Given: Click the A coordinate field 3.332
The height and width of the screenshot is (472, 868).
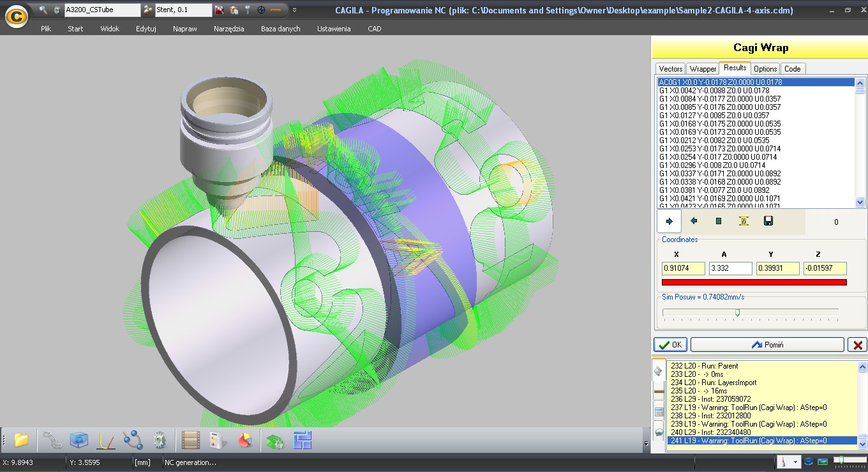Looking at the screenshot, I should (x=731, y=269).
